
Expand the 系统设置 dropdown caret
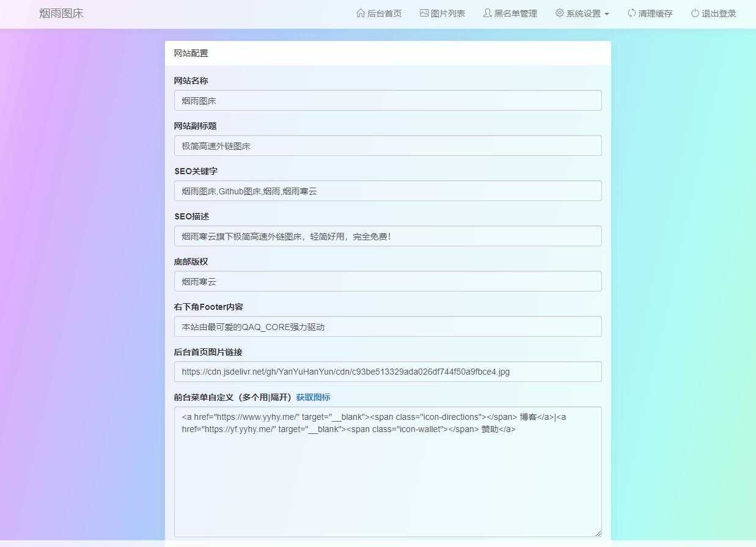click(x=607, y=14)
